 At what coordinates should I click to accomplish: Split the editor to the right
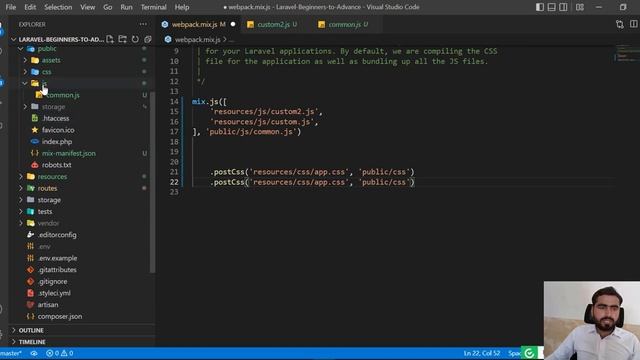pos(633,24)
